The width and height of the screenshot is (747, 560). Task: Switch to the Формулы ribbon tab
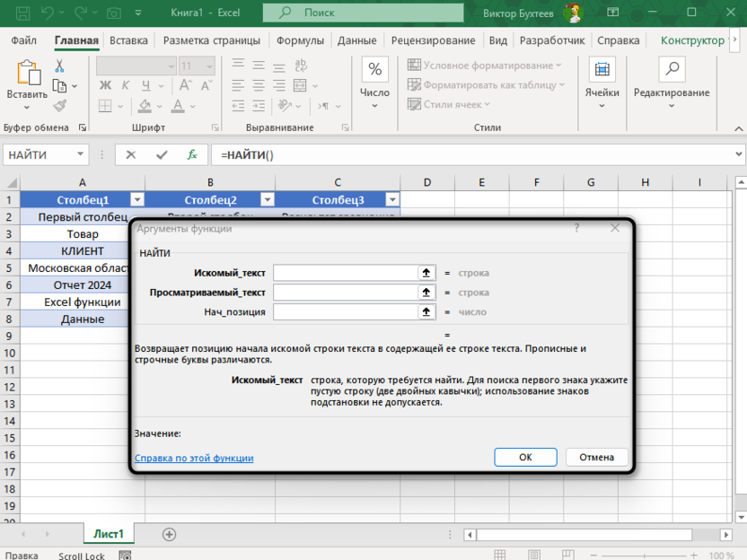click(301, 40)
